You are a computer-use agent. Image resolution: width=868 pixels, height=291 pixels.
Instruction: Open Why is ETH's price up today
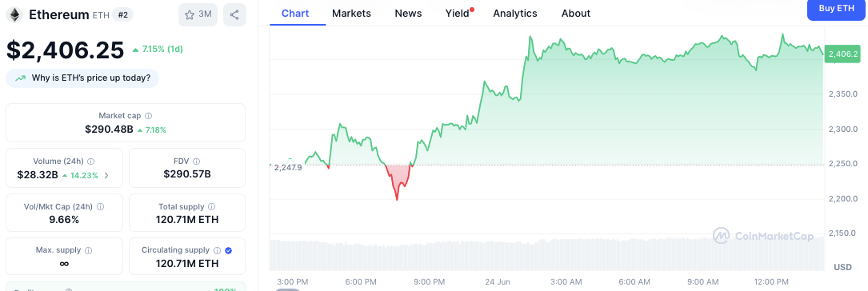82,78
